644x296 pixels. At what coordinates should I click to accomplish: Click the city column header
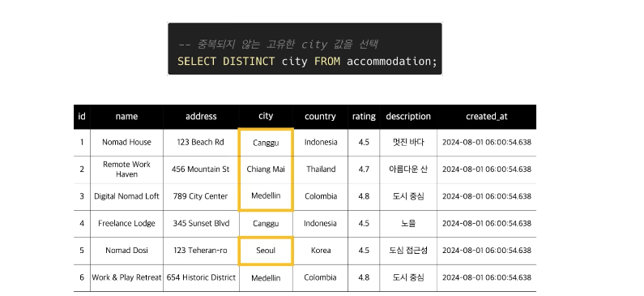pos(266,116)
